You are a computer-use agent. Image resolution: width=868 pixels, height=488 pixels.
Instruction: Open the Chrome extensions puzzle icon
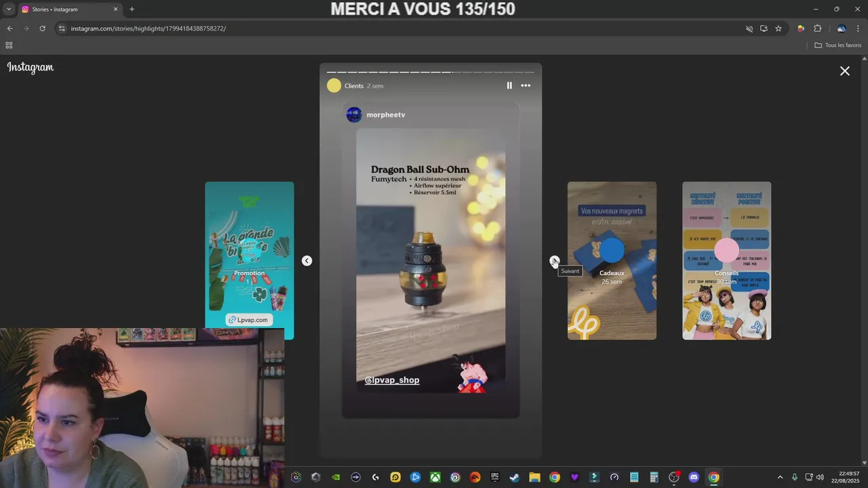click(x=817, y=28)
